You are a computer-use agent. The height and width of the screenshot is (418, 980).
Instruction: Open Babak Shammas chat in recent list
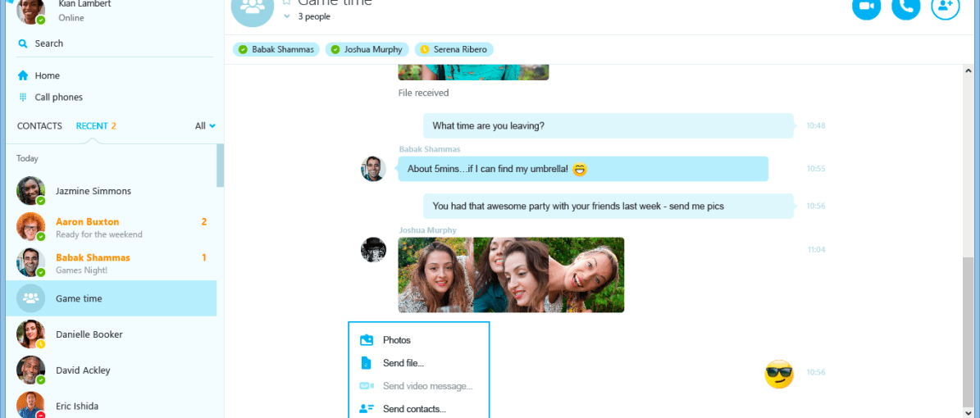[x=112, y=263]
